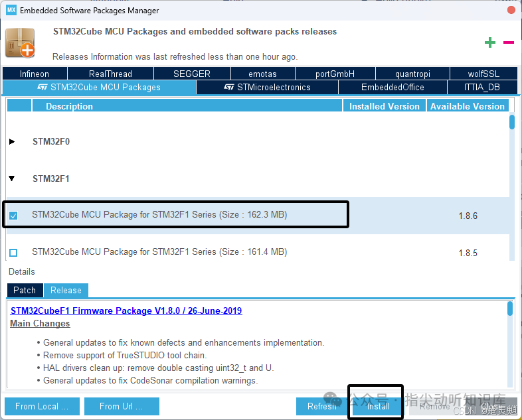This screenshot has height=420, width=522.
Task: Switch to the SEGGER vendor tab
Action: [192, 74]
